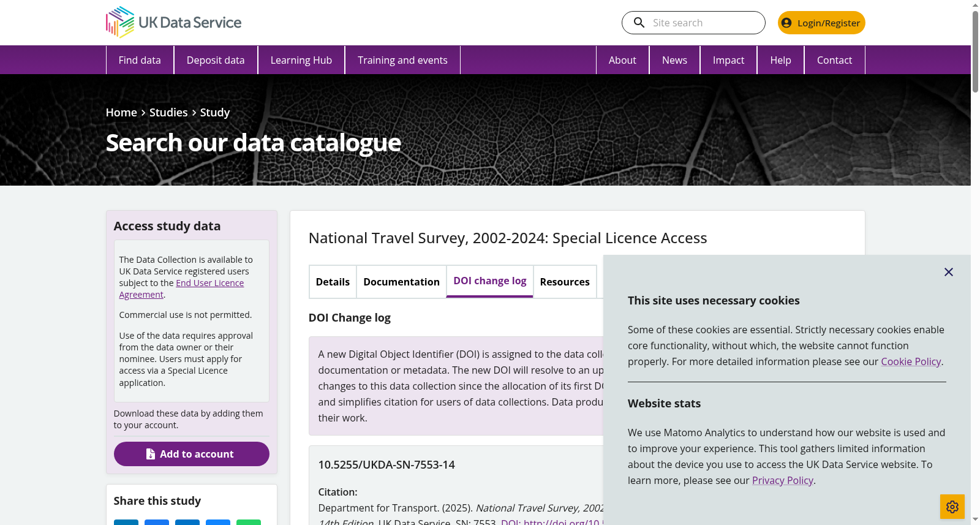Image resolution: width=980 pixels, height=525 pixels.
Task: Open the Privacy Policy link
Action: pyautogui.click(x=783, y=480)
